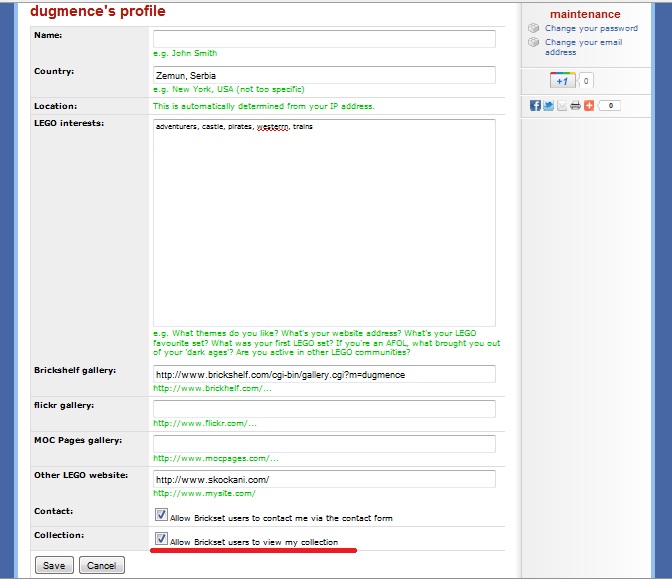
Task: Click inside the LEGO interests text area
Action: pos(324,223)
